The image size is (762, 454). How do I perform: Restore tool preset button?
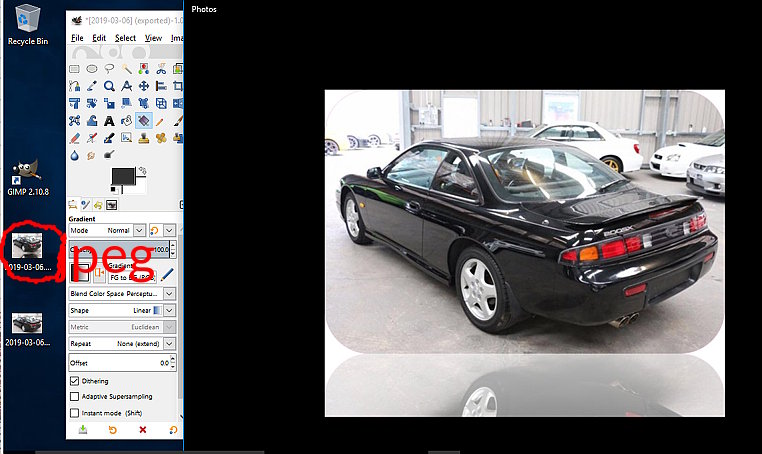tap(113, 430)
